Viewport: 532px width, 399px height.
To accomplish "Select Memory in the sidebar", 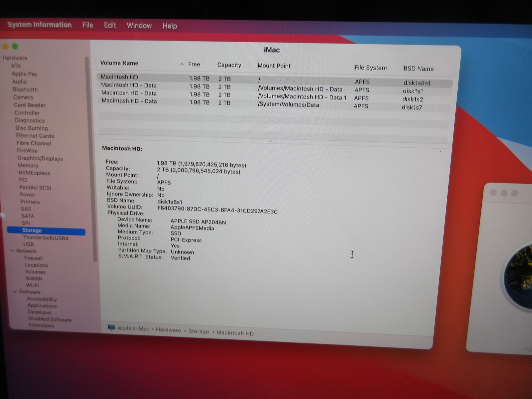I will pos(28,166).
